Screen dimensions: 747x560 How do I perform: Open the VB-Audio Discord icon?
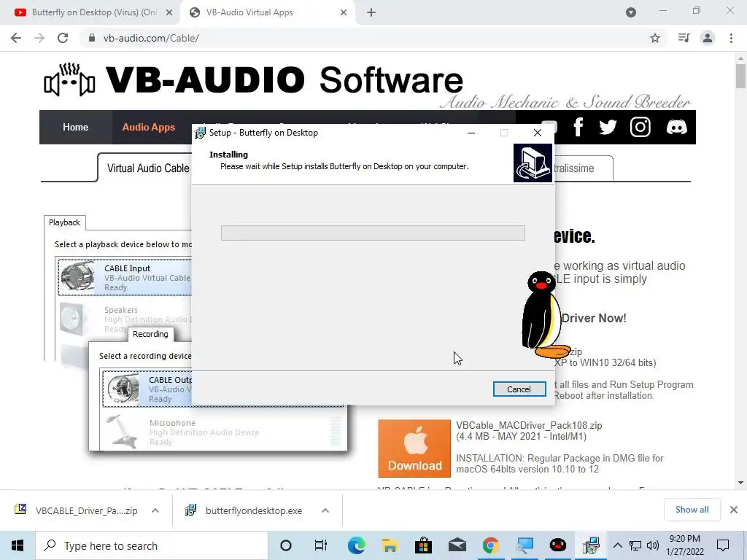676,127
